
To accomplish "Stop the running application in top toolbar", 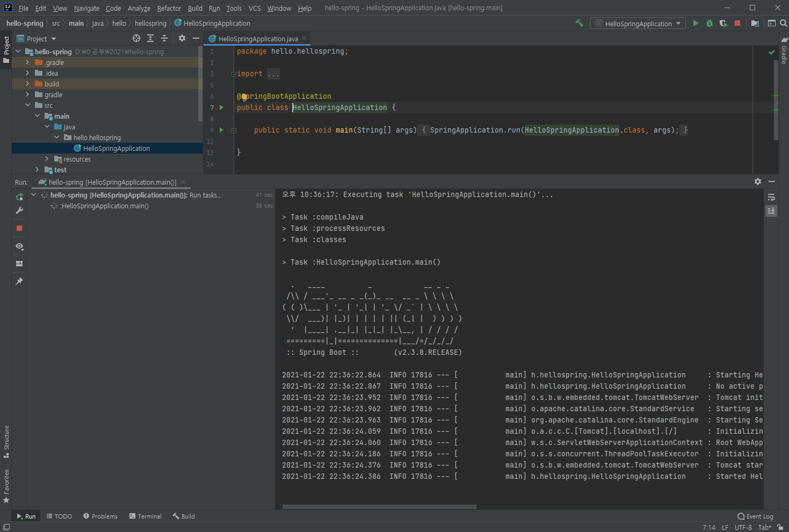I will pos(737,23).
